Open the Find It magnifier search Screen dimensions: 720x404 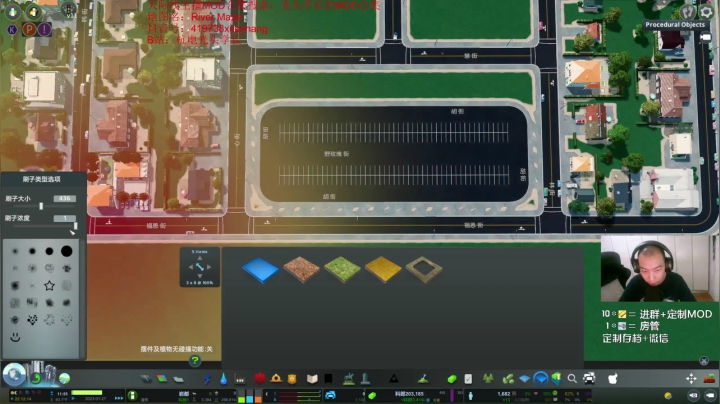point(572,379)
